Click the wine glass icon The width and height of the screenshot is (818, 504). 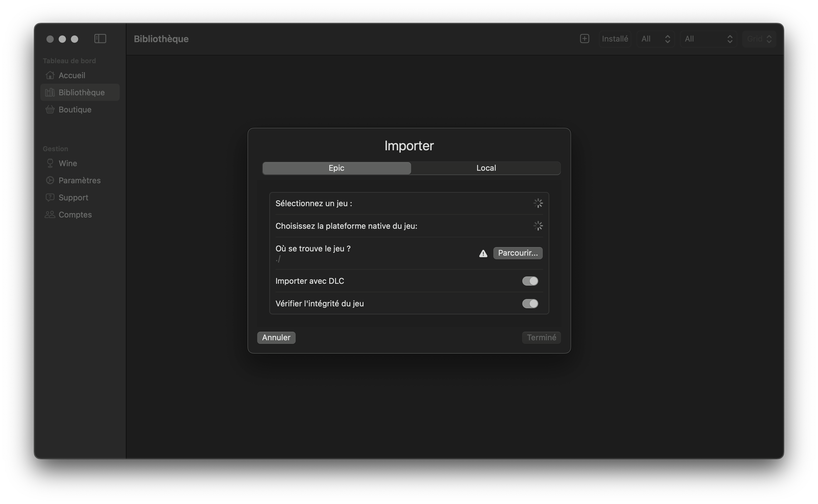(x=50, y=163)
